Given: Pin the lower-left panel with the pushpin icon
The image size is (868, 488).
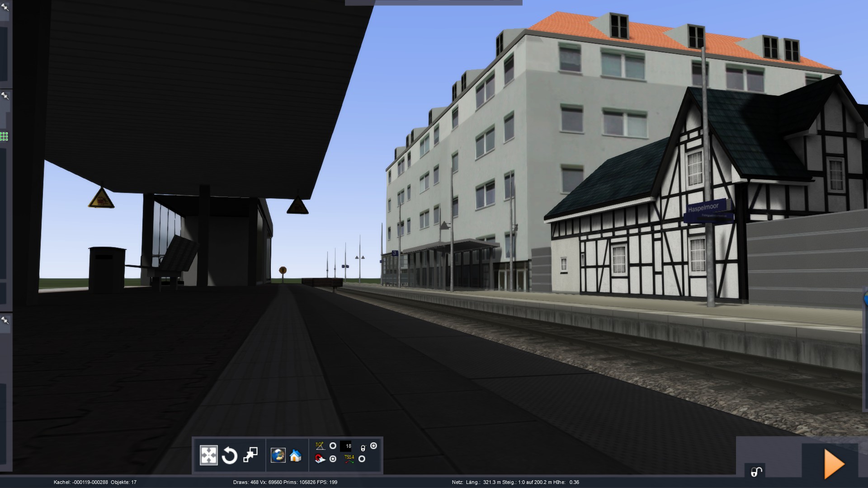Looking at the screenshot, I should coord(5,320).
